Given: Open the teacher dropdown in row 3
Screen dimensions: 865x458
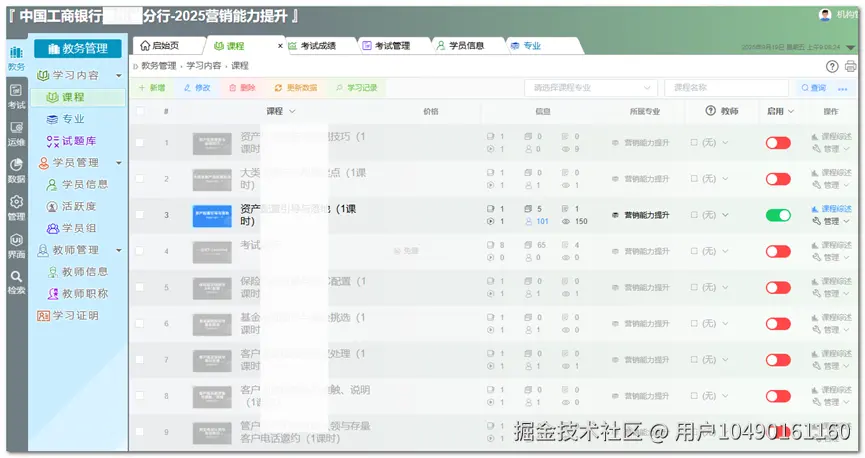Looking at the screenshot, I should 725,215.
